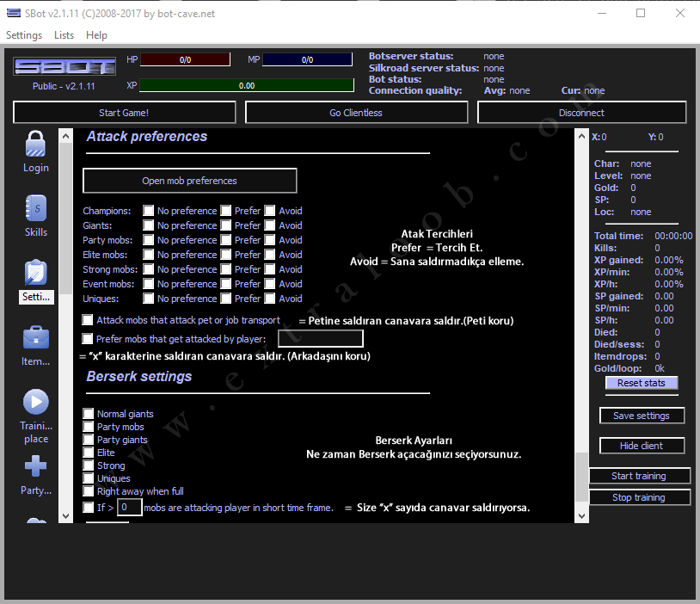
Task: Open the Login section padlock icon
Action: (x=35, y=144)
